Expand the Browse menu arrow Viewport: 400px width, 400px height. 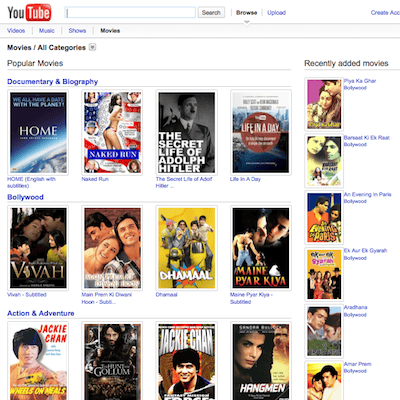pyautogui.click(x=247, y=23)
